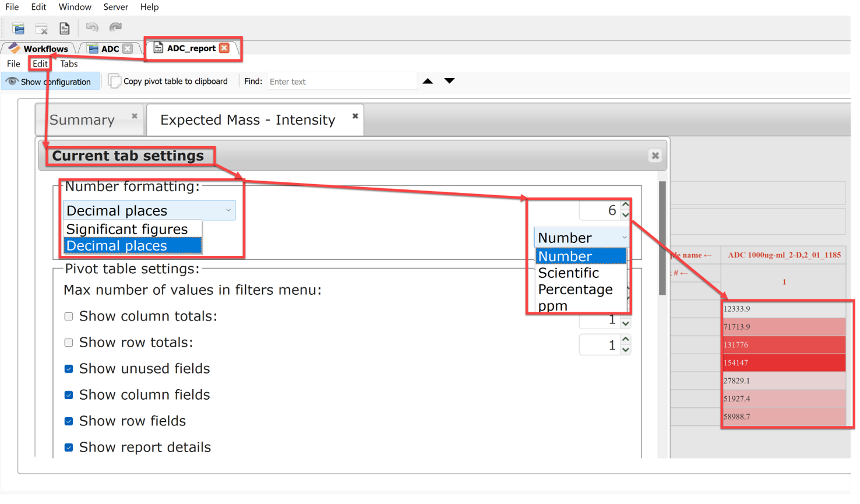Viewport: 860px width, 504px height.
Task: Toggle Show configuration
Action: (50, 82)
